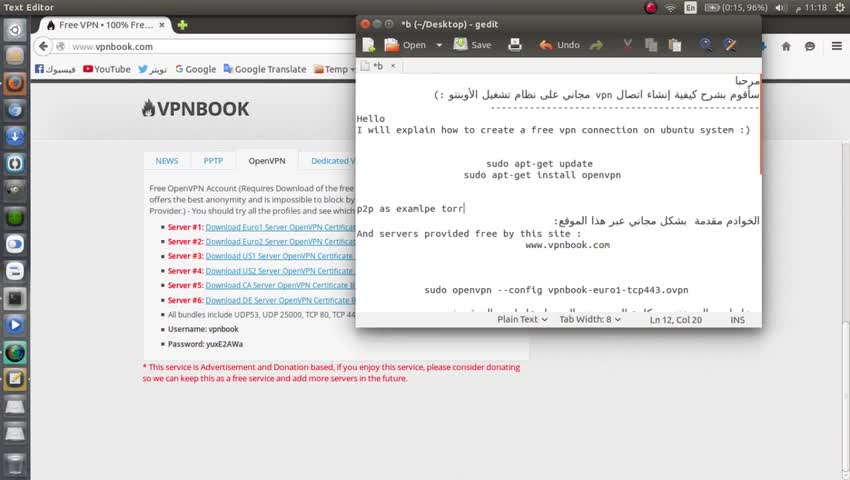This screenshot has height=480, width=850.
Task: Download Euro2 Server OpenVPN Certificate
Action: [x=280, y=242]
